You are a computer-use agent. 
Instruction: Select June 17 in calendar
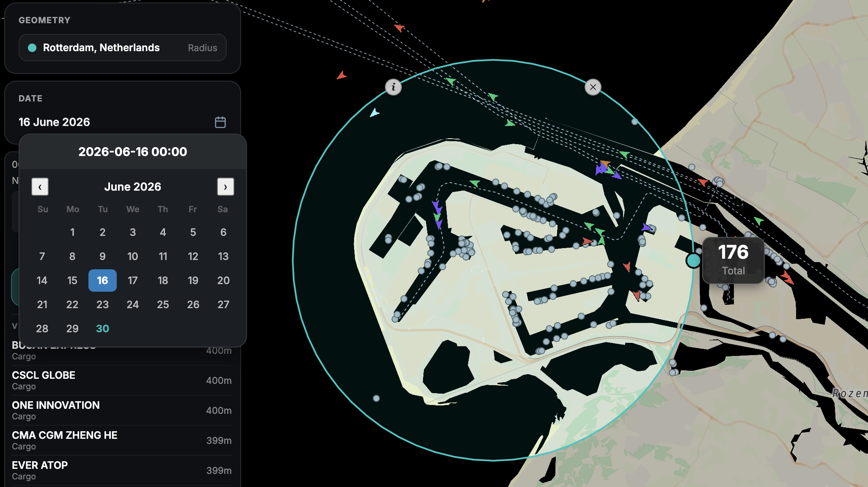click(133, 280)
